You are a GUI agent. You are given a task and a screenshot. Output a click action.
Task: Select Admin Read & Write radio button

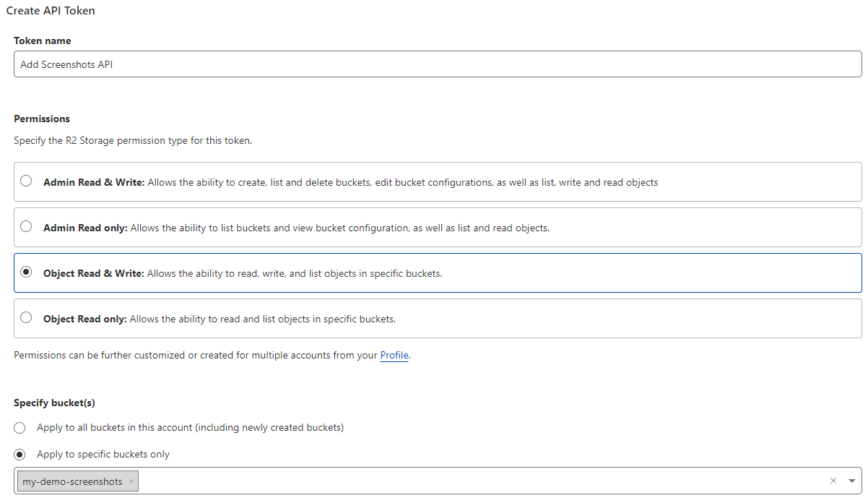[x=26, y=181]
